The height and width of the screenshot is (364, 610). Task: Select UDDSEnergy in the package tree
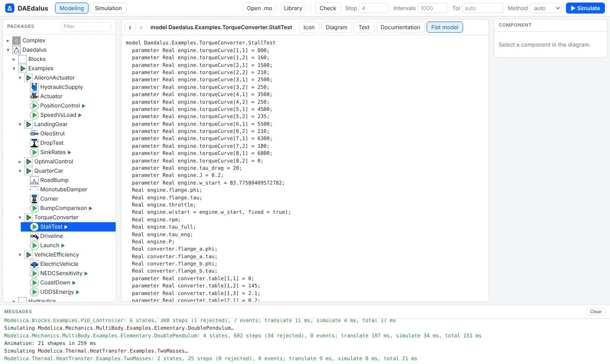pos(57,292)
